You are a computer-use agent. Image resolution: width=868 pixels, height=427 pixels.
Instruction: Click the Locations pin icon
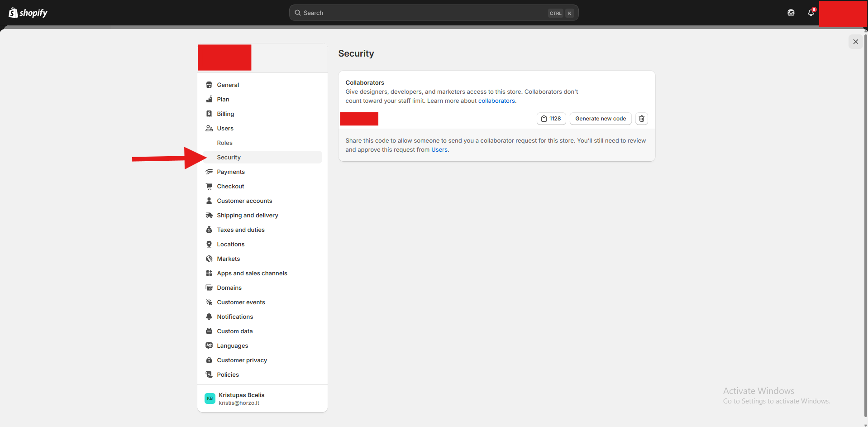tap(209, 244)
